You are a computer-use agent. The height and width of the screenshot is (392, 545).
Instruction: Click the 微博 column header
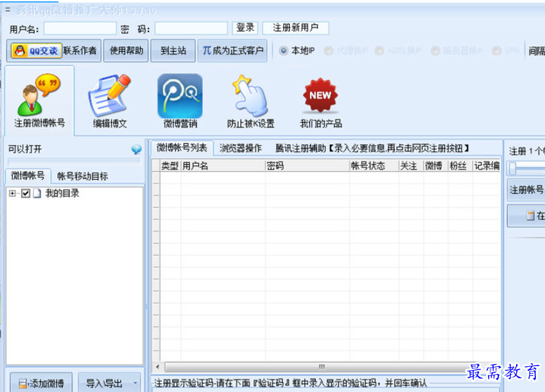435,166
